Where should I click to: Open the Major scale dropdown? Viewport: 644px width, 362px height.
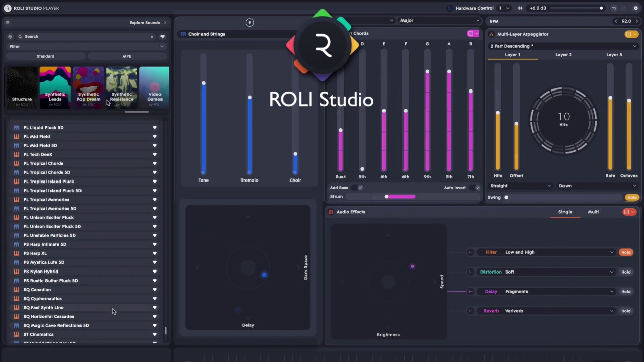(x=440, y=21)
